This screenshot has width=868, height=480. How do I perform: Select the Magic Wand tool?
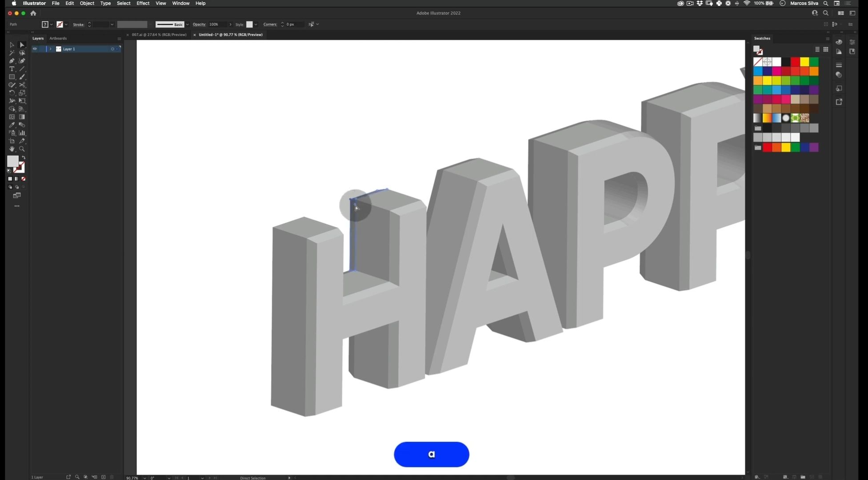click(x=12, y=53)
